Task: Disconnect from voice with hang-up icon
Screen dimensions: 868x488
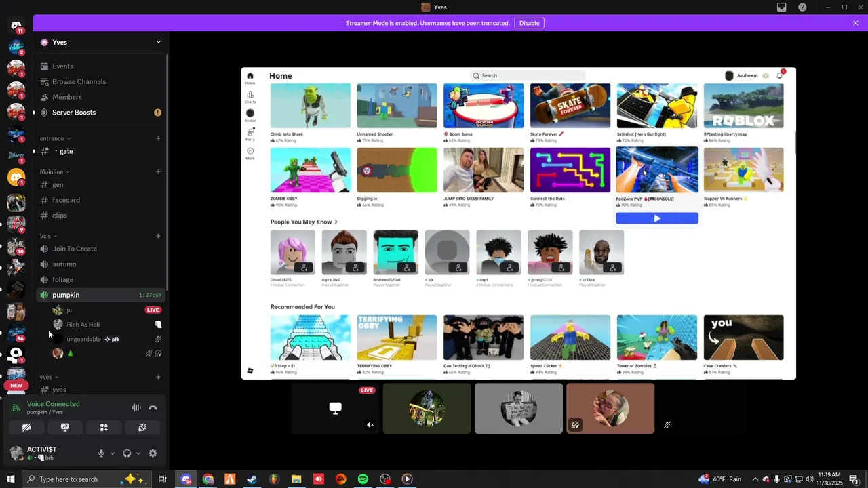Action: (153, 408)
